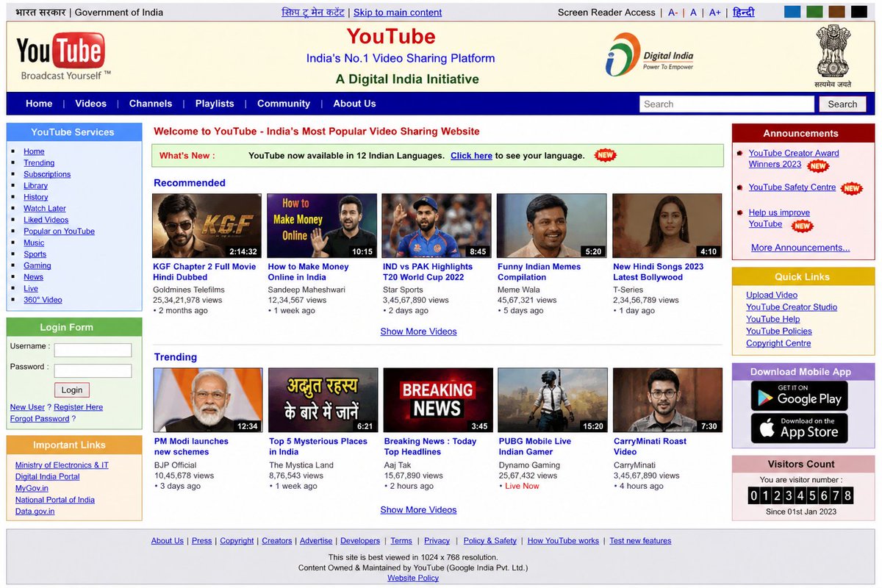Click the Search button
This screenshot has width=882, height=588.
[842, 104]
